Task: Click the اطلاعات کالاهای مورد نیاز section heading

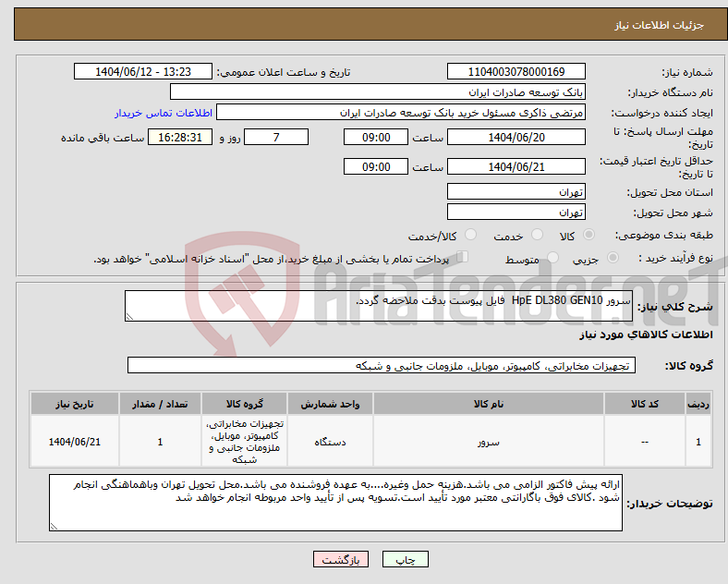Action: (646, 335)
